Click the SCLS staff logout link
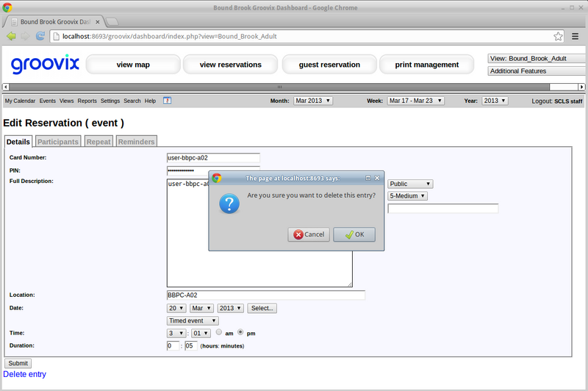Viewport: 588px width, 391px height. pos(568,101)
